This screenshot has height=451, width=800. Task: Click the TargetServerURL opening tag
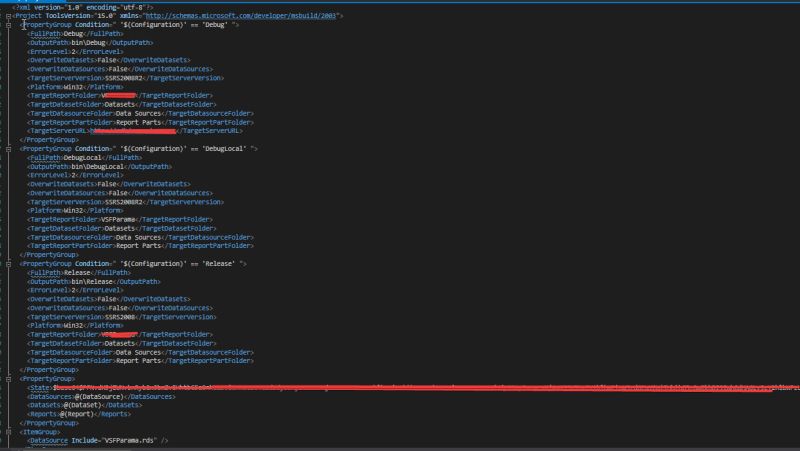click(x=59, y=131)
